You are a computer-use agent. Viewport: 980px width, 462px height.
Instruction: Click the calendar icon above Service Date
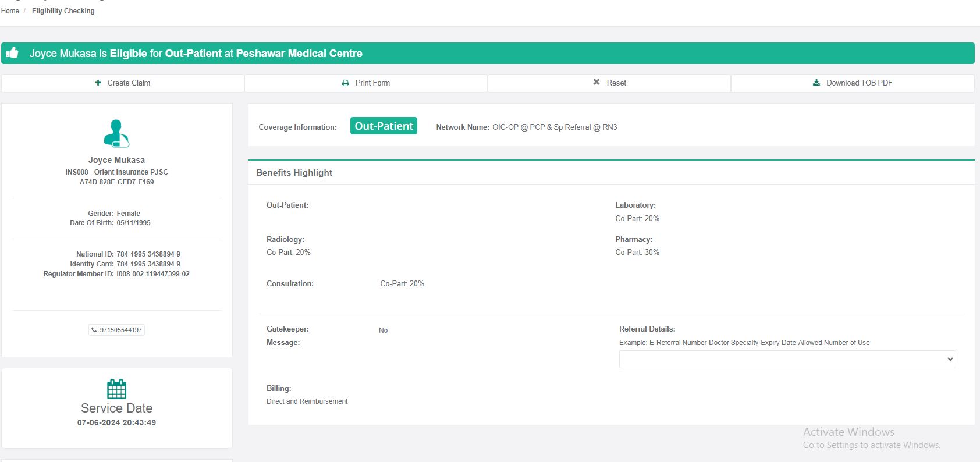[x=116, y=389]
